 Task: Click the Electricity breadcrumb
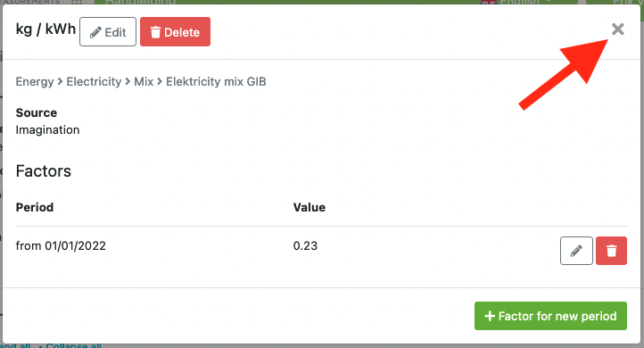pos(94,82)
